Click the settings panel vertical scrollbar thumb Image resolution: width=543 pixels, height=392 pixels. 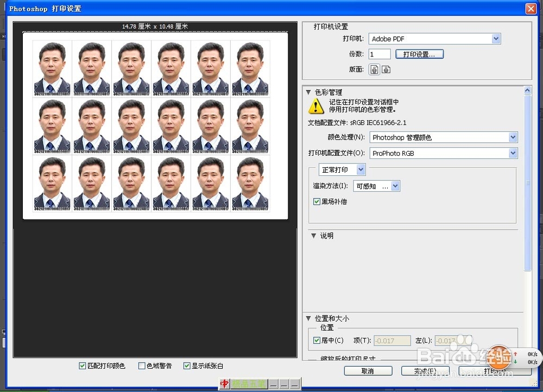pos(527,183)
